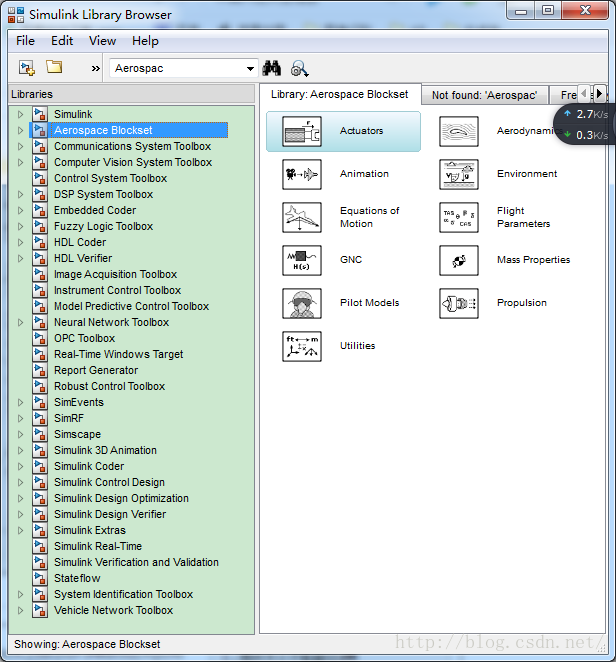Expand the Simulink tree node

tap(20, 114)
